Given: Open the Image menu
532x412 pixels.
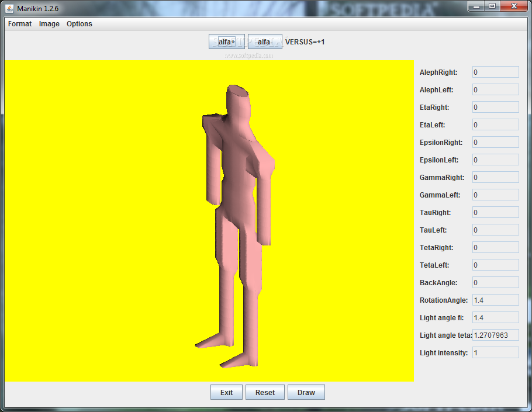Looking at the screenshot, I should (x=49, y=24).
